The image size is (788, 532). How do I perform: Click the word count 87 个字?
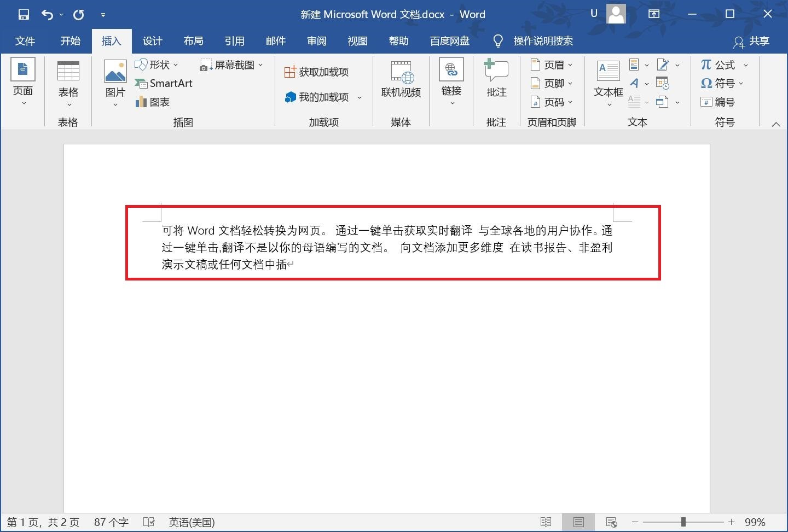(111, 523)
